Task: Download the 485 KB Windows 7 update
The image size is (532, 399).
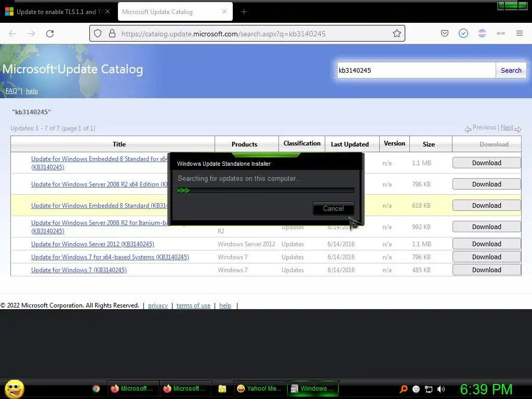Action: click(x=486, y=270)
